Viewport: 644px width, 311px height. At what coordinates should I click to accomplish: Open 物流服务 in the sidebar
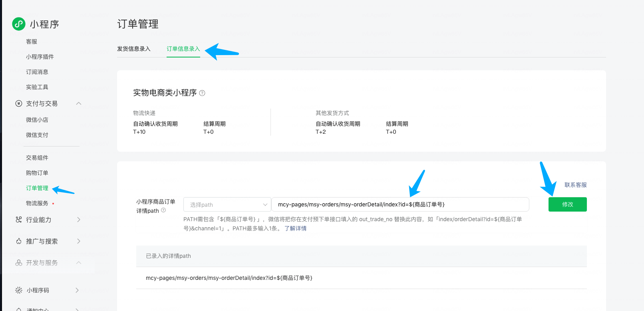37,203
